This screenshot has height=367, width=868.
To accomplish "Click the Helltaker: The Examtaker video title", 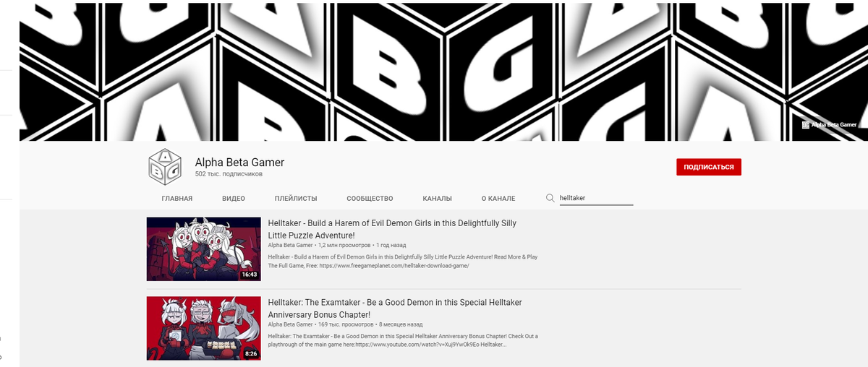I will 395,308.
